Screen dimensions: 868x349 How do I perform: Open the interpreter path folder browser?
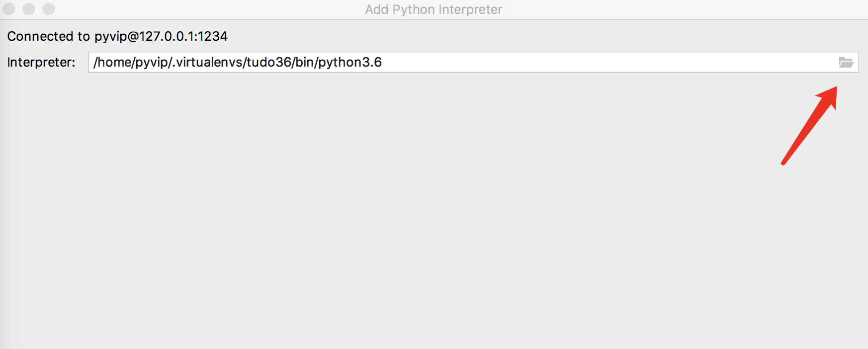846,62
